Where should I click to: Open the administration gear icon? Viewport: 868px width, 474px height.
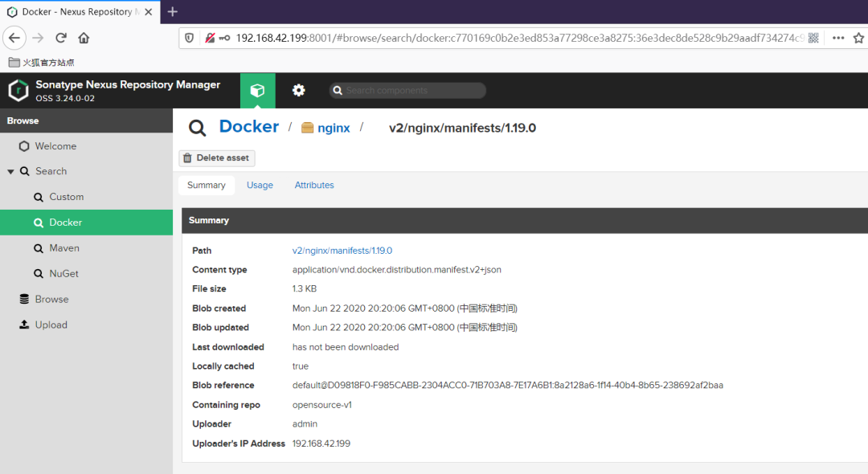point(299,91)
